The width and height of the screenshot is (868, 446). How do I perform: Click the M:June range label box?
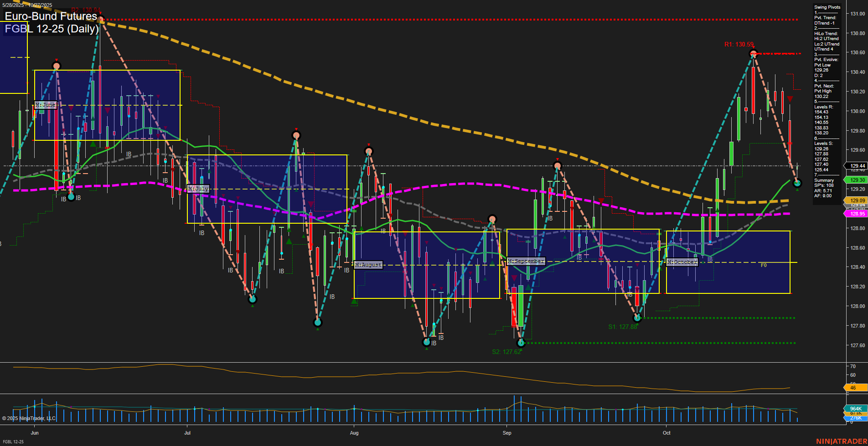[46, 105]
